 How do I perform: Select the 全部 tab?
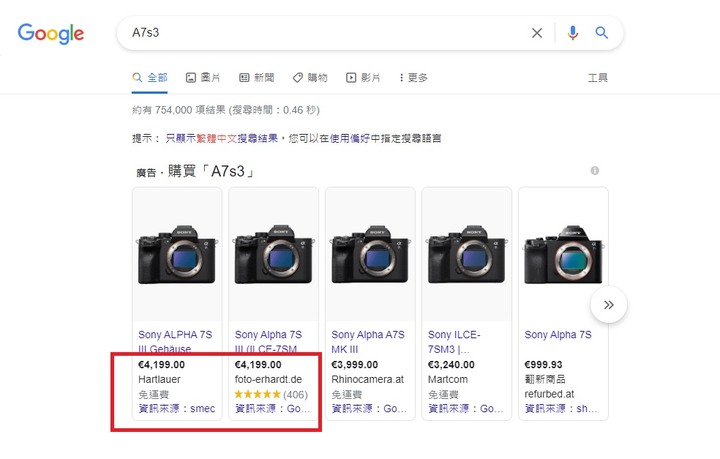click(150, 78)
